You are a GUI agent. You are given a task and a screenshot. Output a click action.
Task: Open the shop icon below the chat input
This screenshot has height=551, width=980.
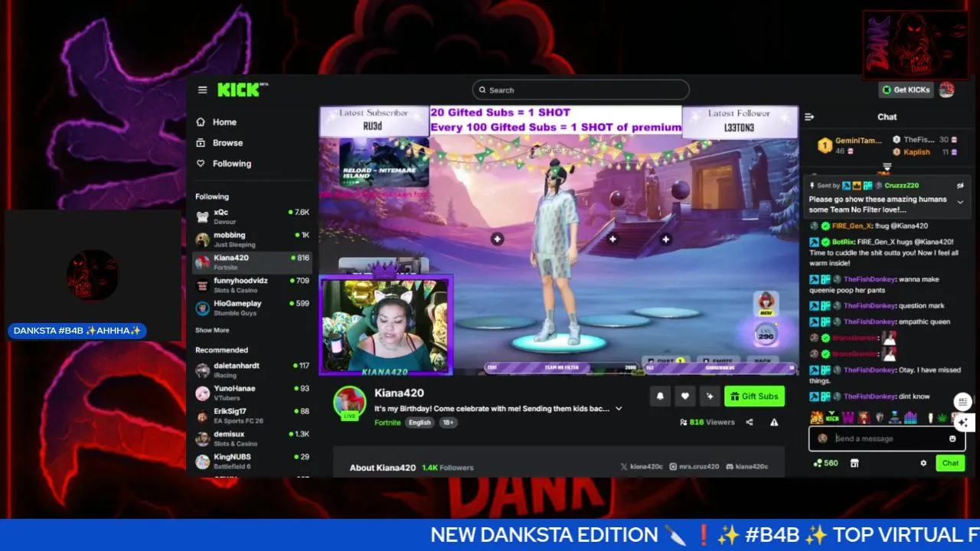[854, 463]
